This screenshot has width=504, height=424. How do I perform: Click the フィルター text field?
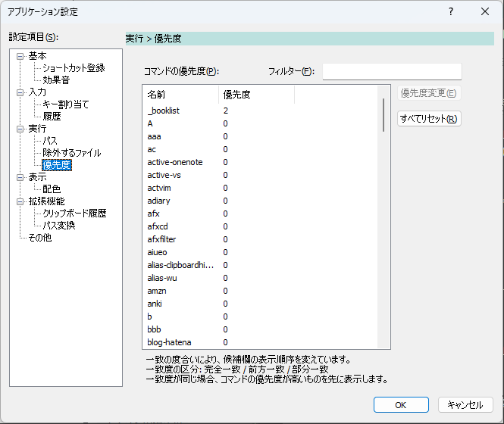392,71
